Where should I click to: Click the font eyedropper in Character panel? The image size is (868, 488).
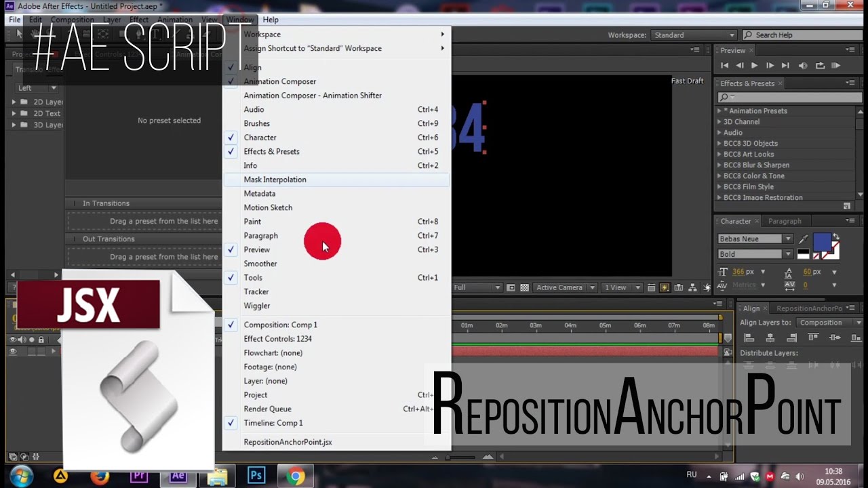[x=804, y=239]
